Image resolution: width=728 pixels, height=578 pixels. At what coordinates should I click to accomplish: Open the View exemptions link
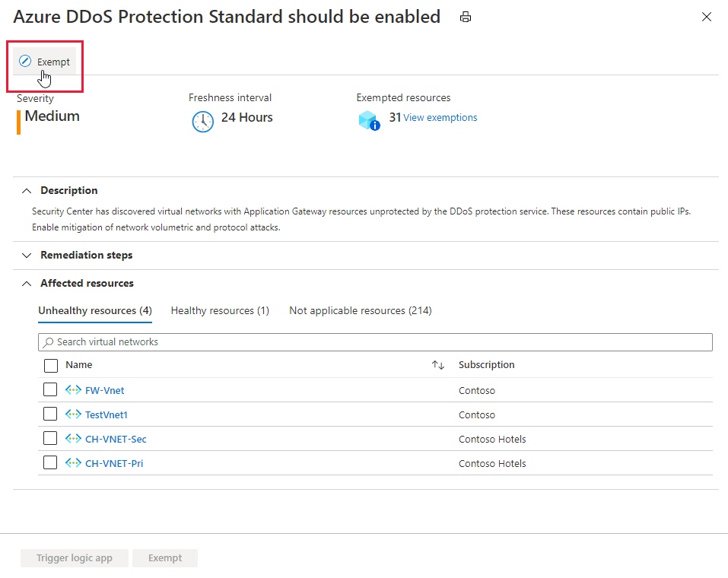click(x=440, y=118)
